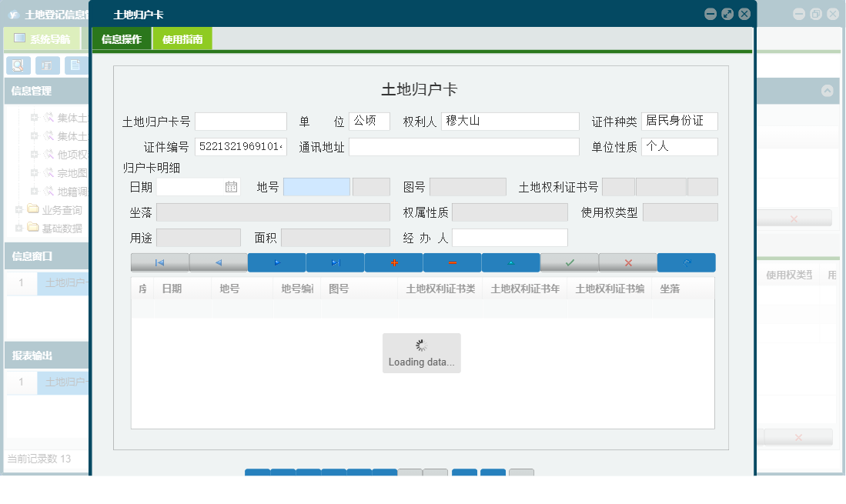846x504 pixels.
Task: Click the 权利人 field showing 穆大山
Action: click(510, 122)
